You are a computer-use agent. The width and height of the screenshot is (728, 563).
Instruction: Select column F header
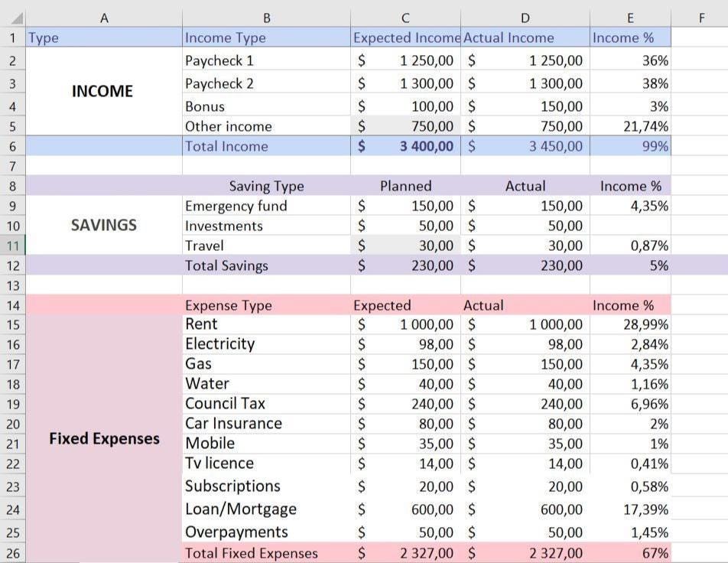[701, 18]
